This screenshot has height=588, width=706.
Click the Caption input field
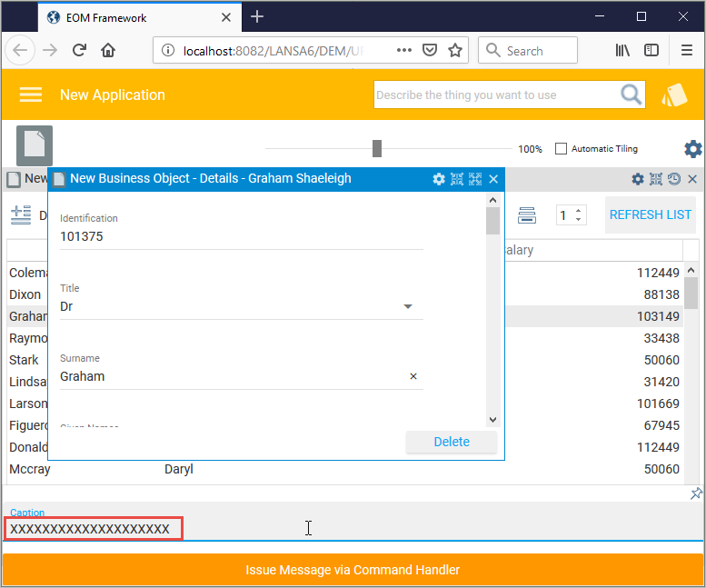(353, 529)
